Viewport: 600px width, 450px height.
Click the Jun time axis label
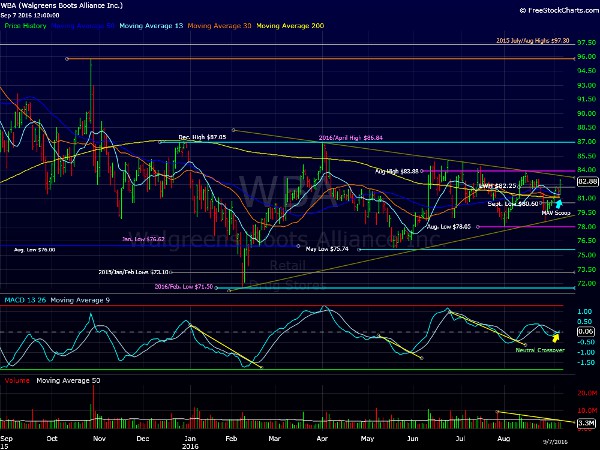pyautogui.click(x=412, y=439)
